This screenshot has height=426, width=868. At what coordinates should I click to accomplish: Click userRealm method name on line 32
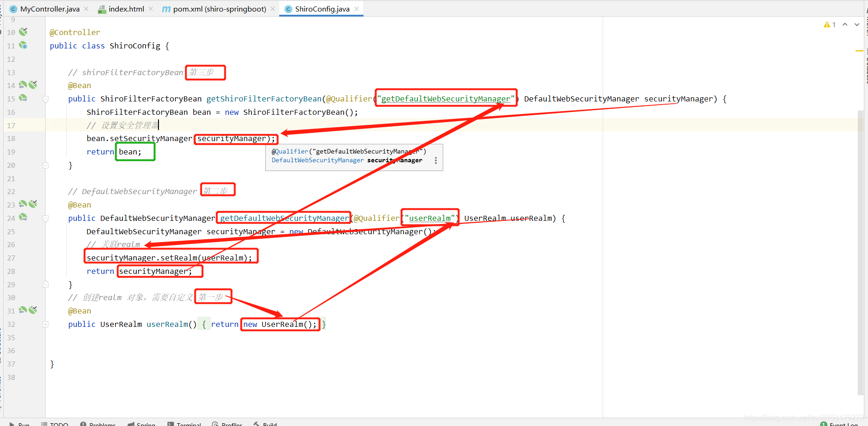tap(167, 324)
